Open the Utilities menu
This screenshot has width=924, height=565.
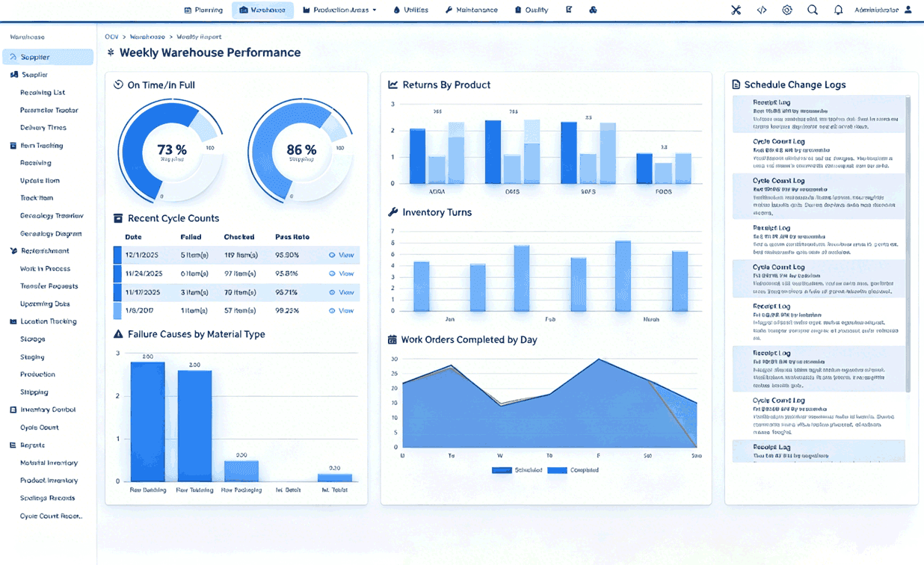tap(410, 10)
